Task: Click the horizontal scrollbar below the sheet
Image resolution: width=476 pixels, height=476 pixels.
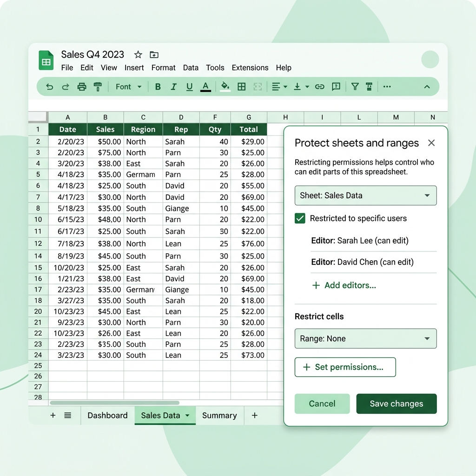Action: (114, 403)
